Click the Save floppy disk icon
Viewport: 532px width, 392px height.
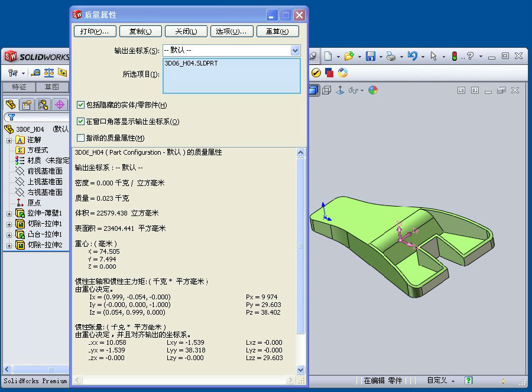[371, 56]
